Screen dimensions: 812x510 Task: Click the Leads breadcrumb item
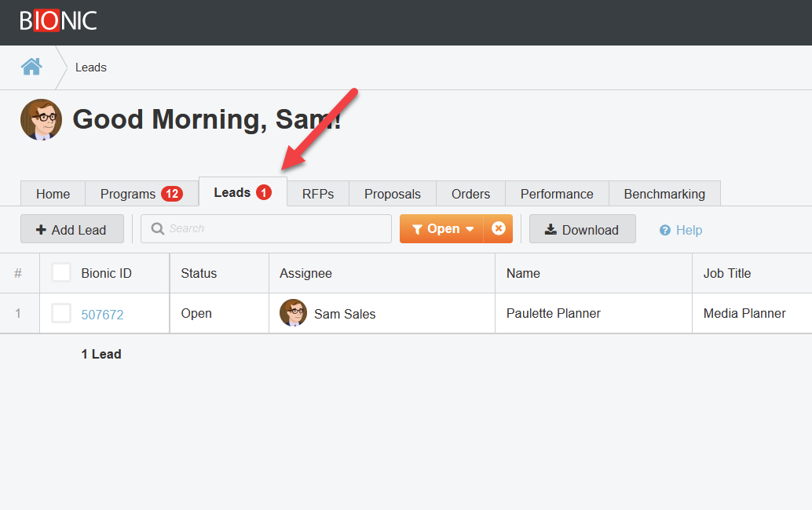tap(91, 67)
